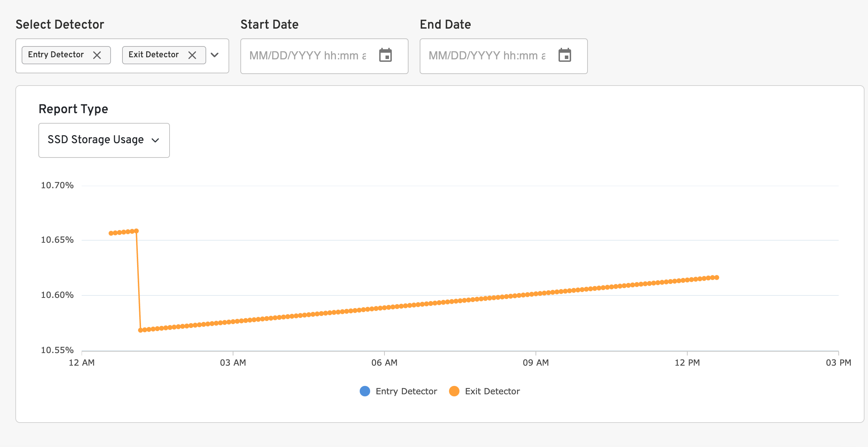The height and width of the screenshot is (447, 868).
Task: Toggle Exit Detector legend orange dot
Action: pos(454,391)
